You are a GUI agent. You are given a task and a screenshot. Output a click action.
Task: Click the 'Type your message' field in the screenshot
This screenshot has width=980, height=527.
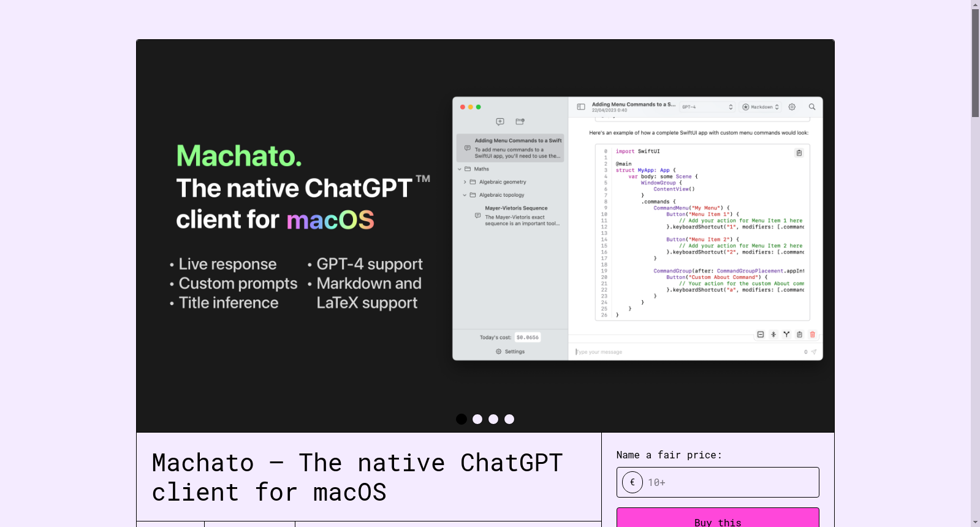click(686, 352)
